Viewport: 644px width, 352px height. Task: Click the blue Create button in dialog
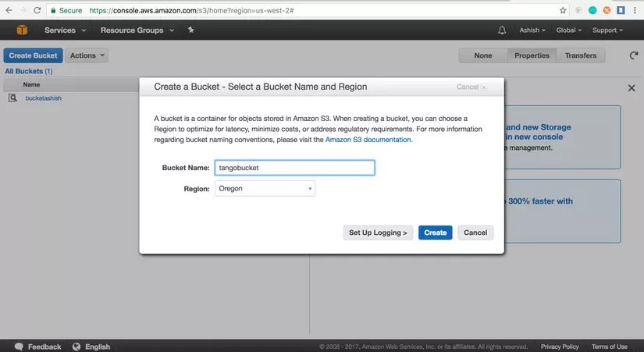point(436,233)
